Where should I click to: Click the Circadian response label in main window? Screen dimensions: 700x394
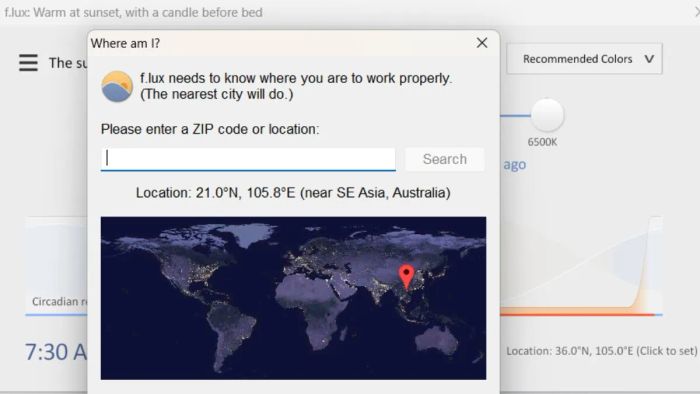point(59,302)
